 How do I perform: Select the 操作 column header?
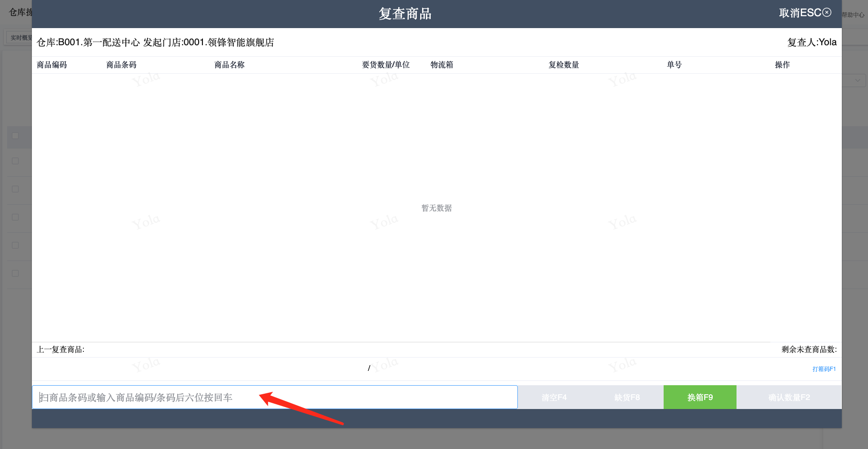(x=783, y=65)
